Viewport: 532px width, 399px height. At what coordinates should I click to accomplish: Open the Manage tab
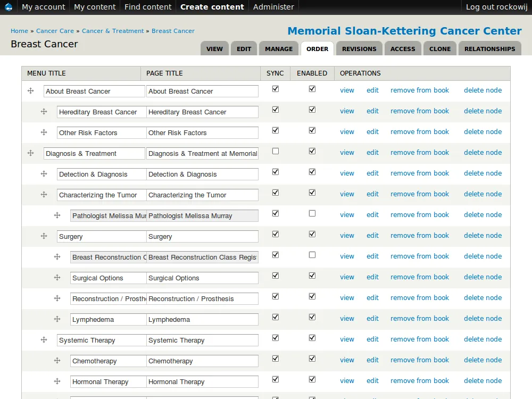coord(279,49)
